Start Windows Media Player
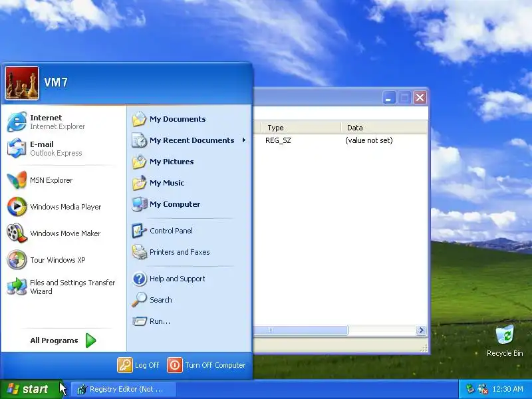 click(x=63, y=207)
